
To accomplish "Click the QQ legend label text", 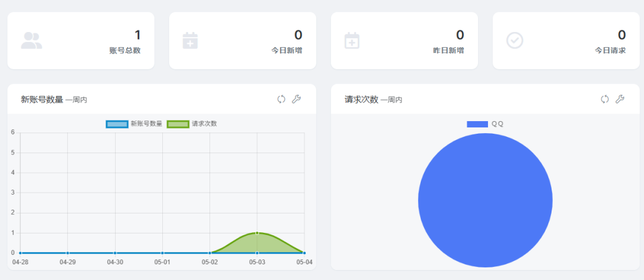I will [497, 124].
